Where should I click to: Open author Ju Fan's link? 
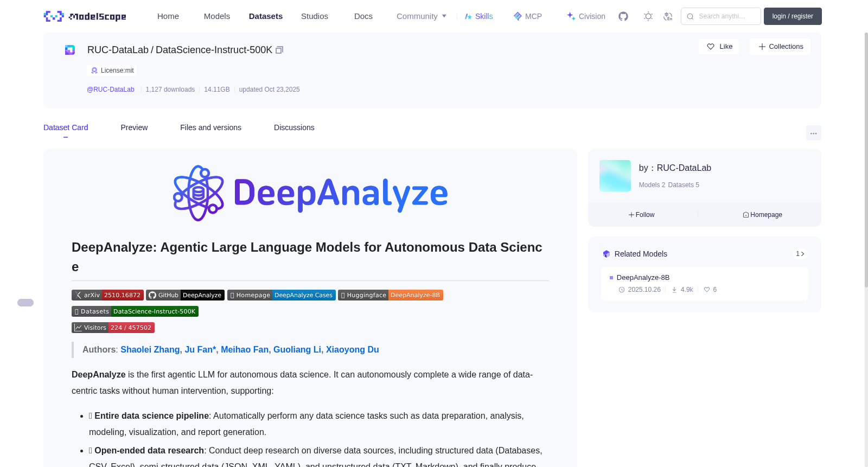[x=200, y=350]
